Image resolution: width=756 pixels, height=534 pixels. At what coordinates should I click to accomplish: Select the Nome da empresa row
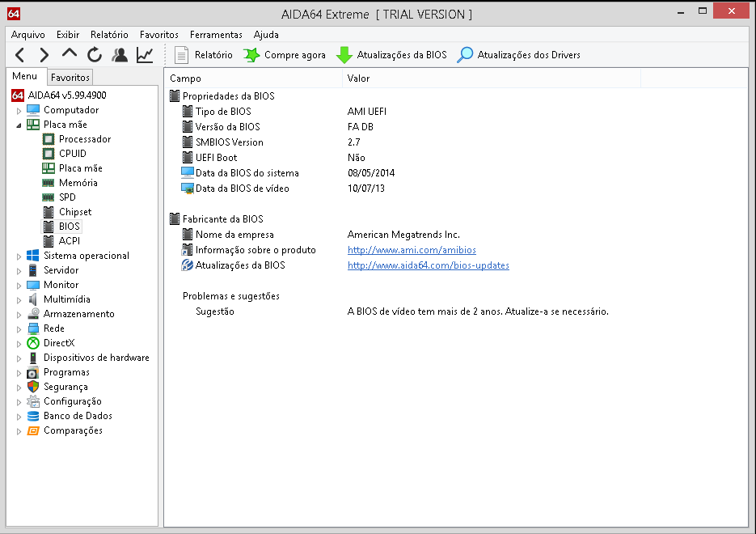[456, 235]
